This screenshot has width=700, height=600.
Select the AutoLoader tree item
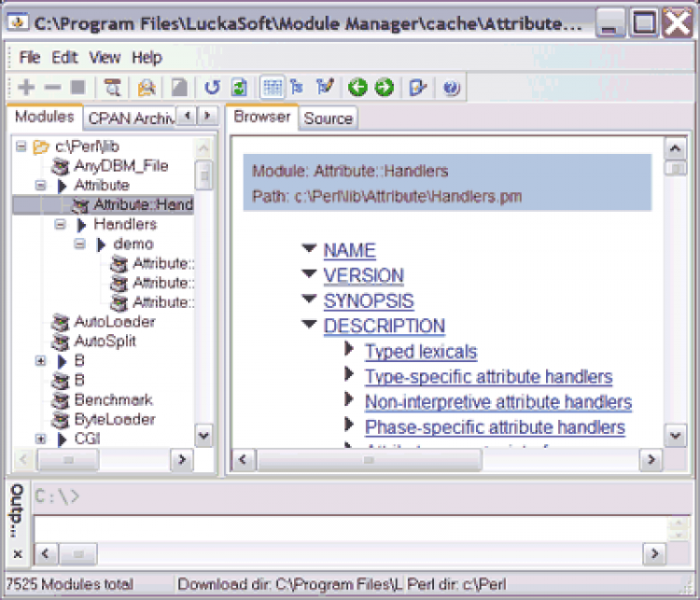pos(115,322)
